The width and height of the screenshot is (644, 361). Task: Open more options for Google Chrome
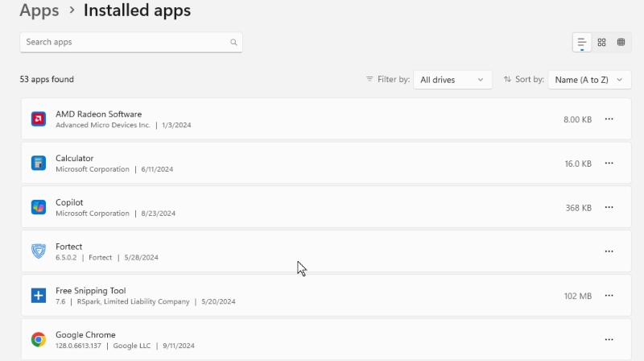point(609,339)
